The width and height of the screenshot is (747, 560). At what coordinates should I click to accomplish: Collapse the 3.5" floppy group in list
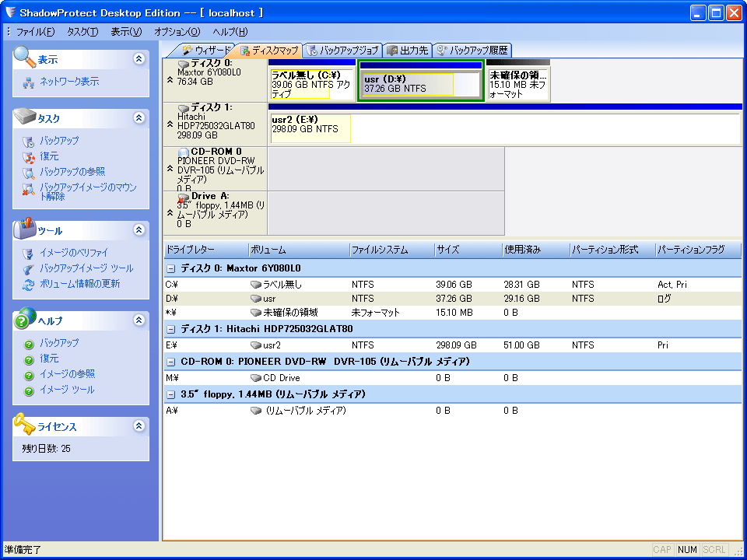(170, 395)
